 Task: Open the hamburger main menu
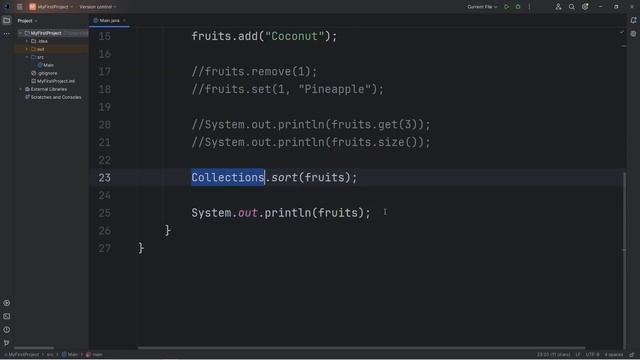pyautogui.click(x=20, y=7)
